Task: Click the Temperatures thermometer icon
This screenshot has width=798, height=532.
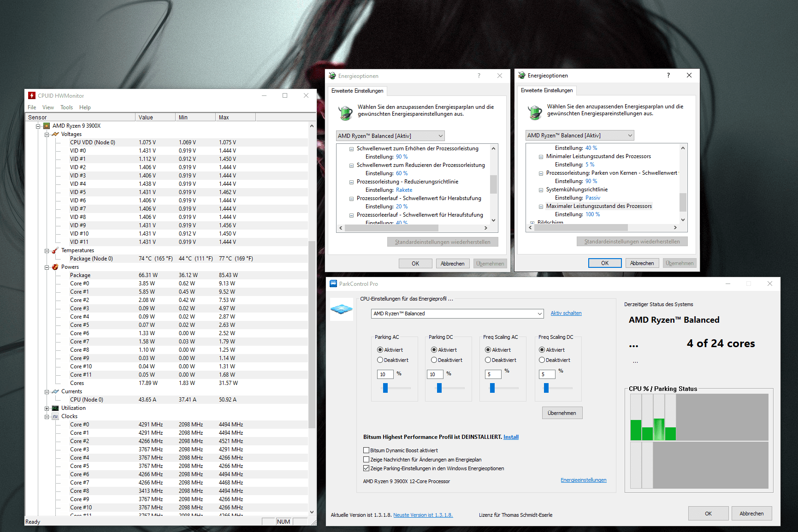Action: [55, 250]
